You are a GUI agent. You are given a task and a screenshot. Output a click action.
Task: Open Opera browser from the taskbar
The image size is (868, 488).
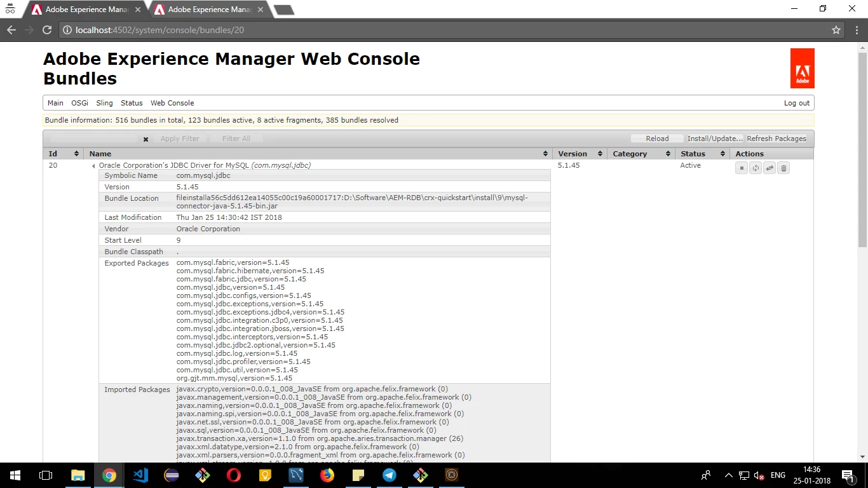click(x=234, y=475)
